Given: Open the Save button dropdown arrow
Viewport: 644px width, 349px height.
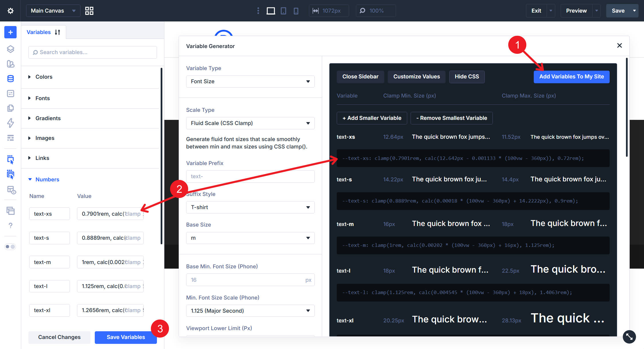Looking at the screenshot, I should 634,11.
